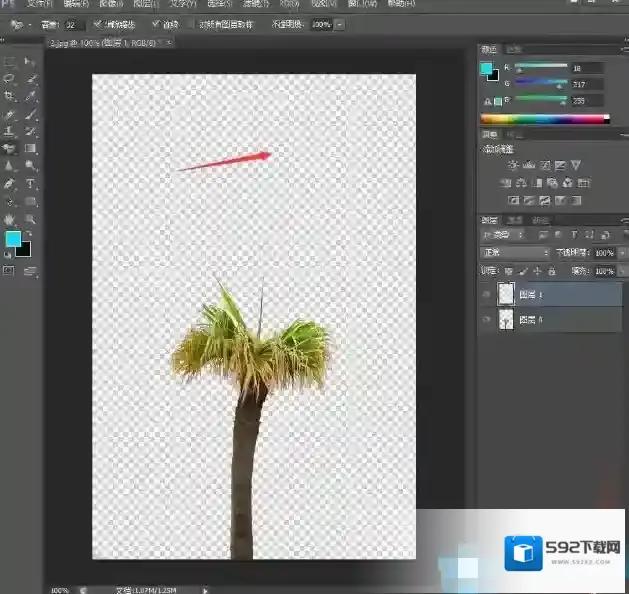Enable 对所有图层取样 sample all layers
Screen dimensions: 629x594
[x=192, y=24]
